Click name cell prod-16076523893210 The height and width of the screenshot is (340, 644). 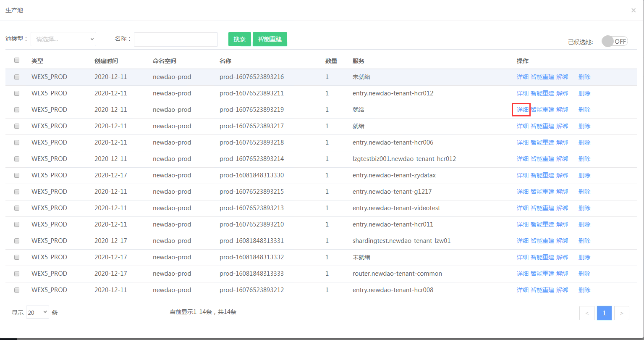tap(251, 224)
